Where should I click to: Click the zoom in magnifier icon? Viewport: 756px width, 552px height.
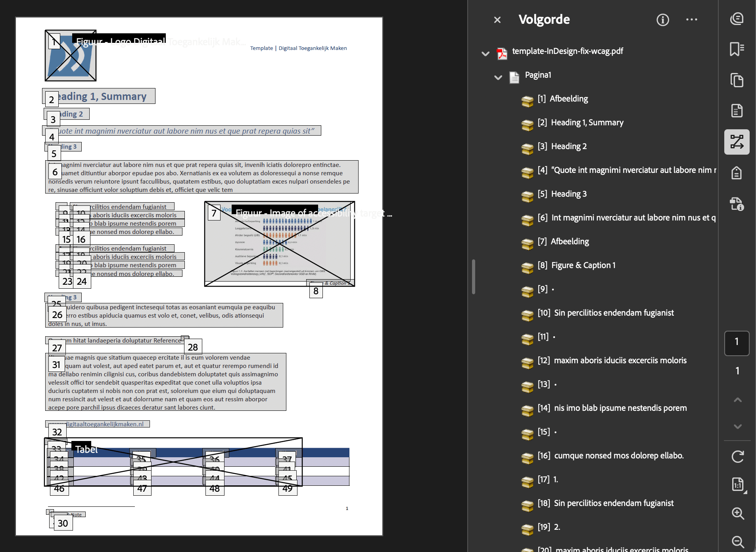point(737,514)
